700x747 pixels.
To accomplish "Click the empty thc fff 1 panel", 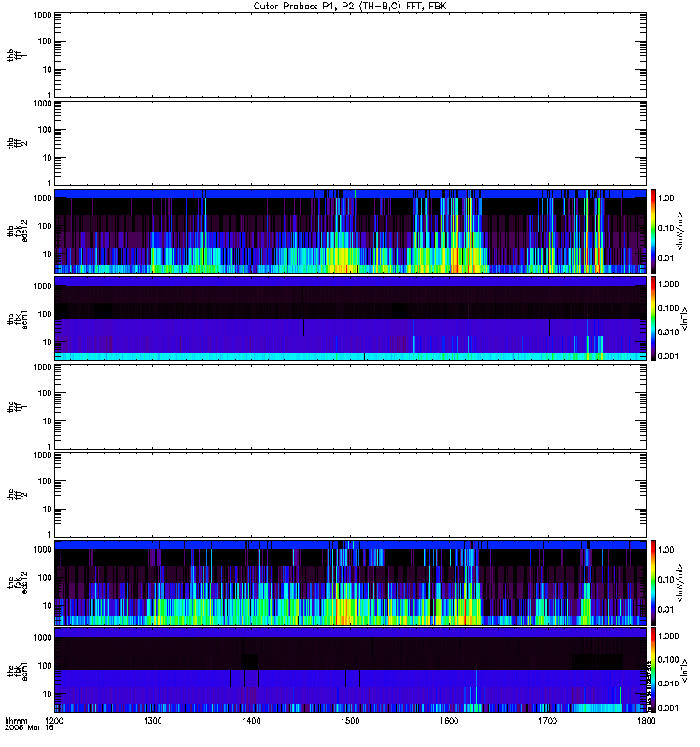I will tap(350, 407).
